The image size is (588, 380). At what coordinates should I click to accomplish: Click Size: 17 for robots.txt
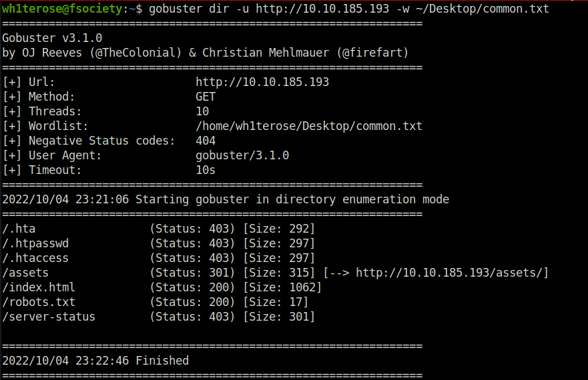pyautogui.click(x=276, y=302)
